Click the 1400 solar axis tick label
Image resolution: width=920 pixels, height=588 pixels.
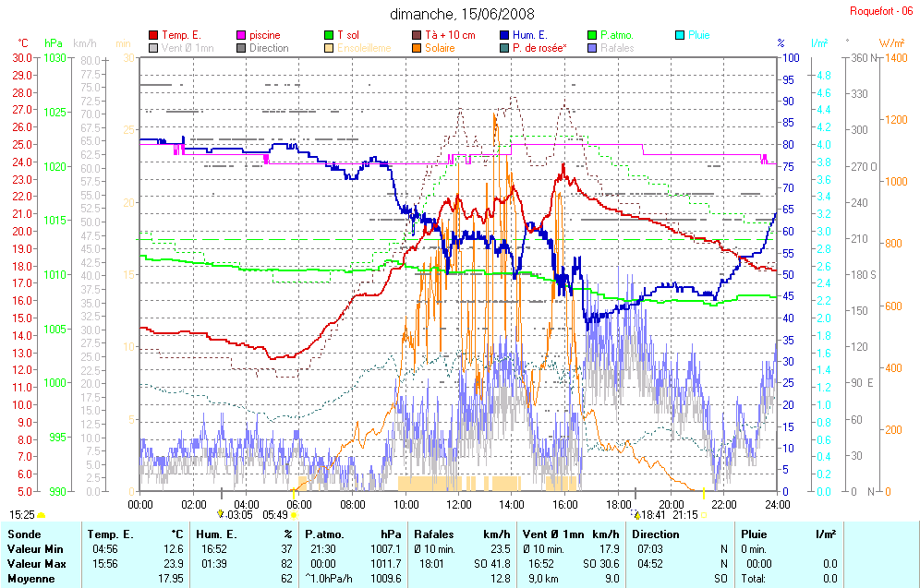click(897, 57)
